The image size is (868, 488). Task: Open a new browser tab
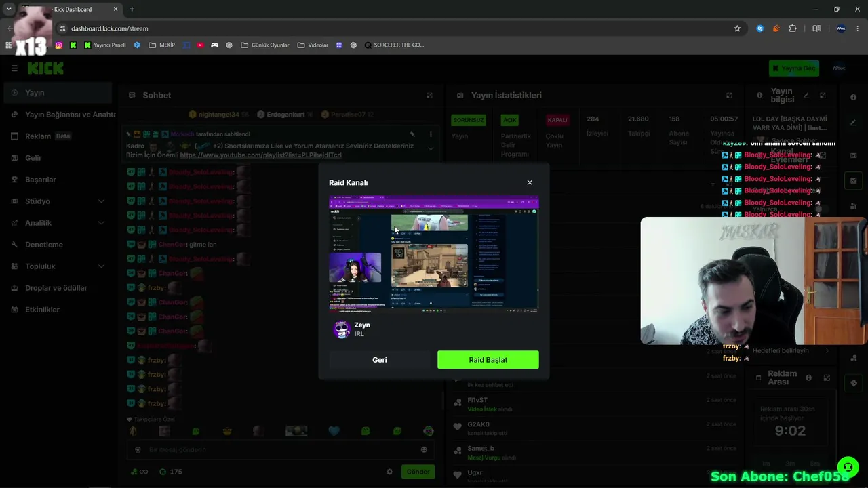point(132,9)
